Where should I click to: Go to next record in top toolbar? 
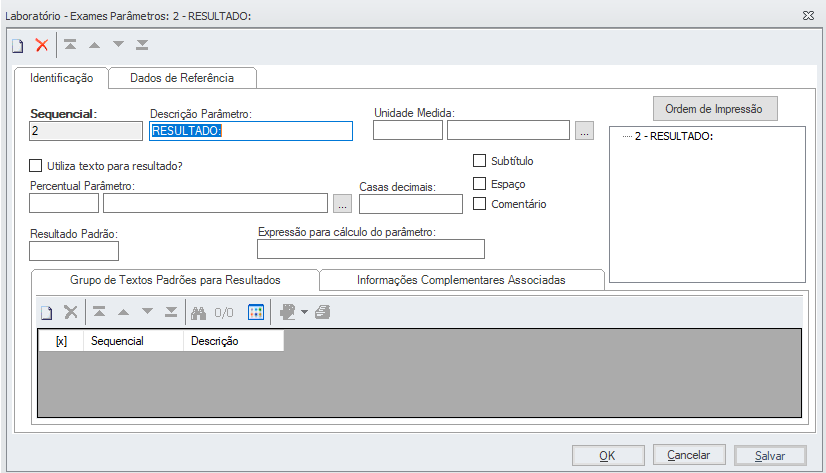[x=119, y=44]
